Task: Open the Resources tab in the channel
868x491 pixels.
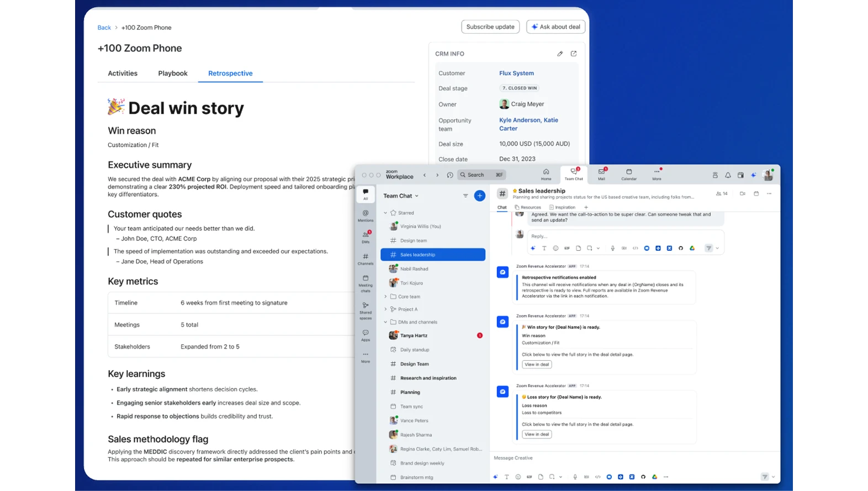Action: tap(528, 208)
